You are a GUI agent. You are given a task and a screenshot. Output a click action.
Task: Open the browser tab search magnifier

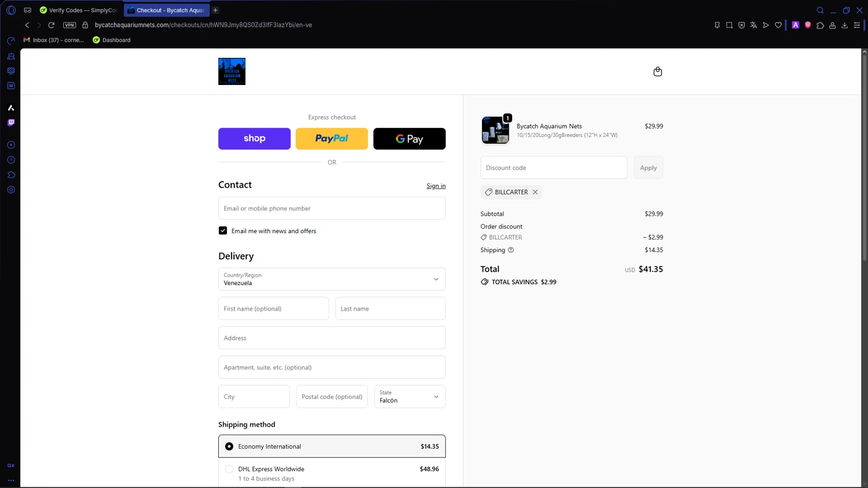tap(820, 10)
